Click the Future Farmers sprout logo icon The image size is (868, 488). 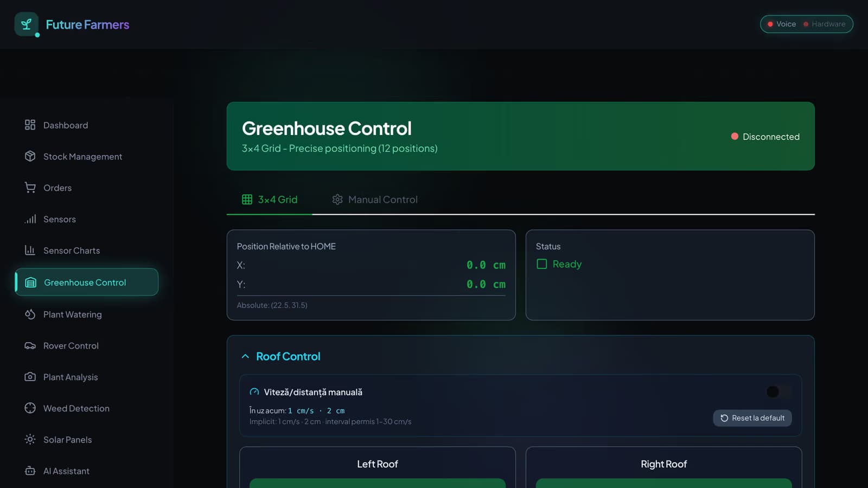pos(26,24)
